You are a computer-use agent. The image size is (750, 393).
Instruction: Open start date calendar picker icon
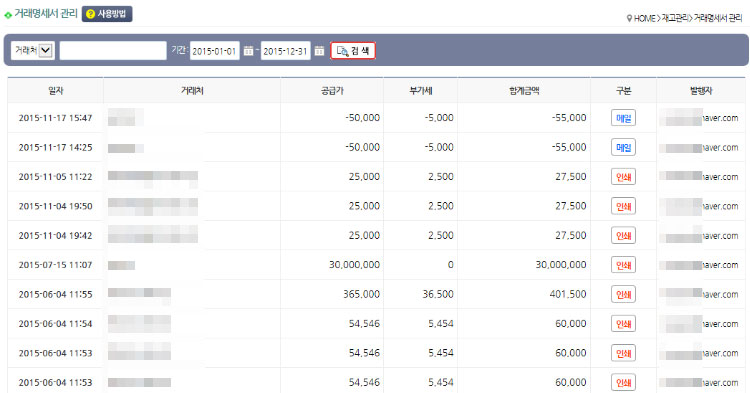tap(248, 51)
